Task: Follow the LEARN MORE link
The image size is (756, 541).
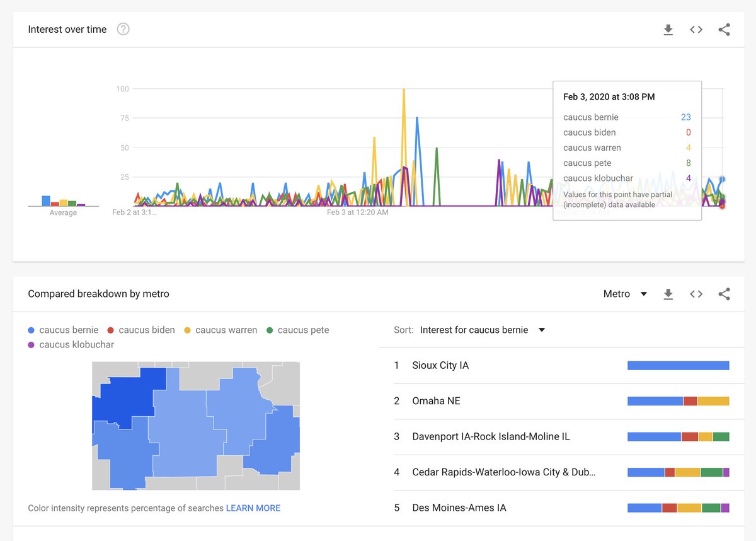Action: click(253, 508)
